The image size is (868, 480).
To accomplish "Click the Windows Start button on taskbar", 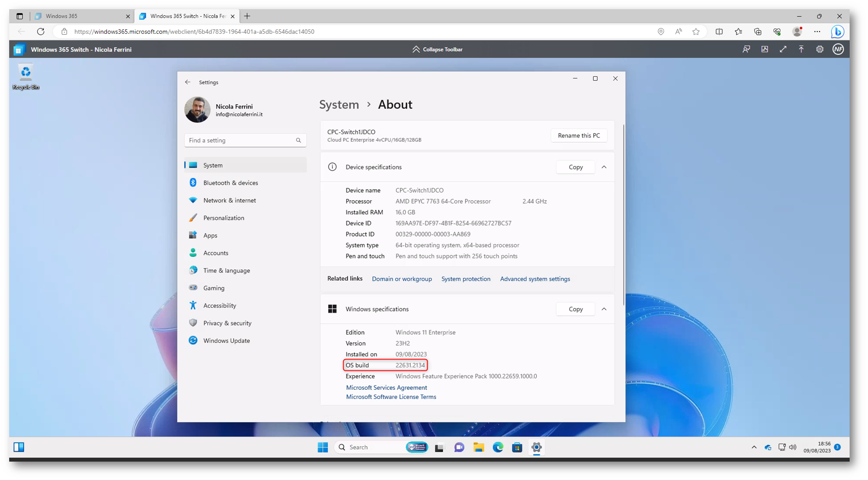I will click(x=322, y=447).
